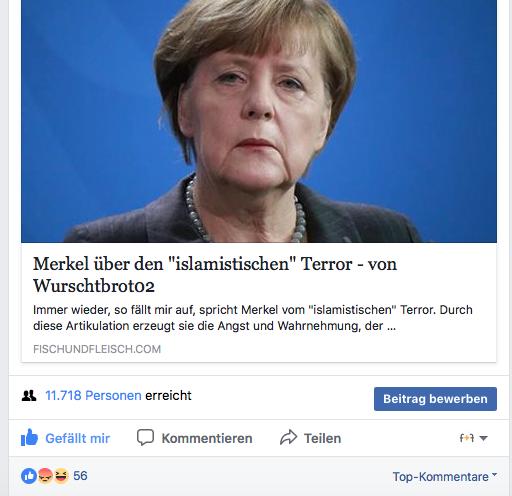This screenshot has width=512, height=496.
Task: Click the article description snippet text
Action: click(x=253, y=318)
